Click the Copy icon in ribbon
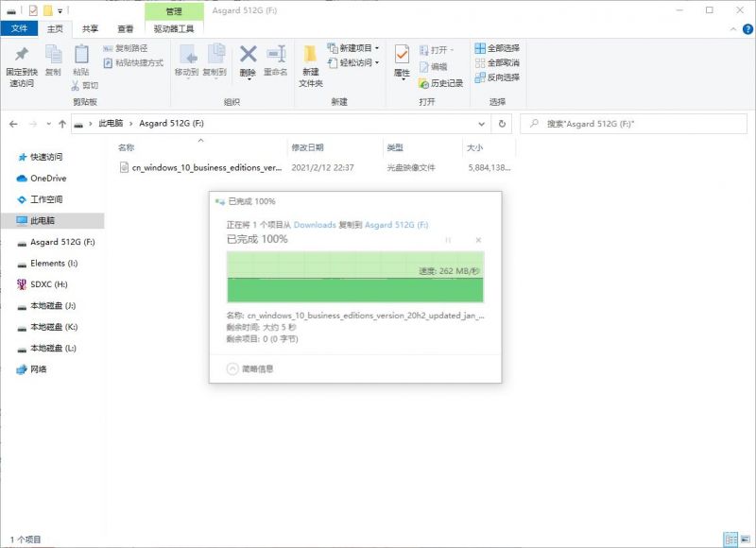The width and height of the screenshot is (756, 548). (x=53, y=60)
